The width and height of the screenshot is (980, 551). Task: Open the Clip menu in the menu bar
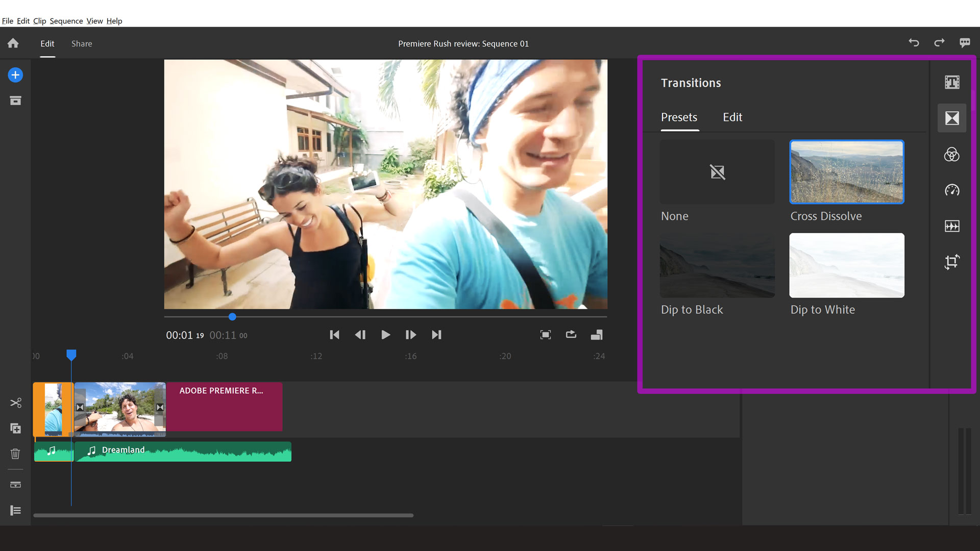[x=38, y=20]
